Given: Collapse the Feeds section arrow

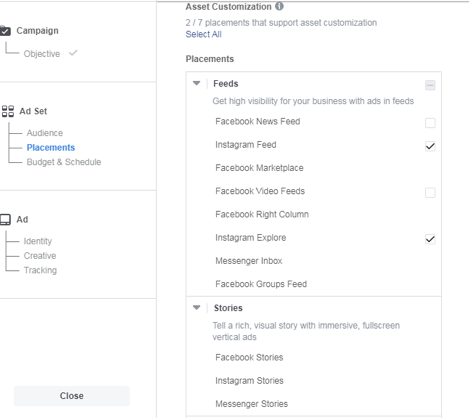Looking at the screenshot, I should [197, 83].
